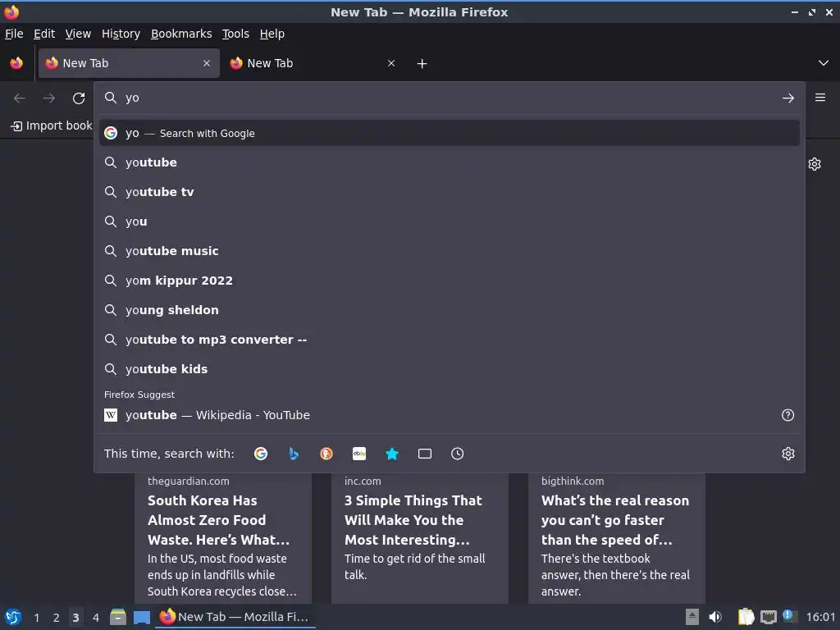Switch to workspace 2 in taskbar
Screen dimensions: 840x630
(x=57, y=618)
